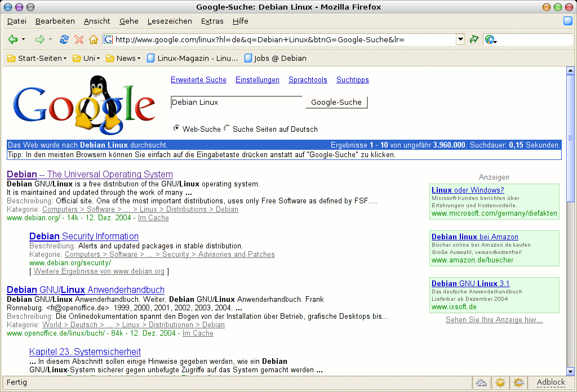The width and height of the screenshot is (577, 392).
Task: Click the Google-Suche button
Action: (336, 103)
